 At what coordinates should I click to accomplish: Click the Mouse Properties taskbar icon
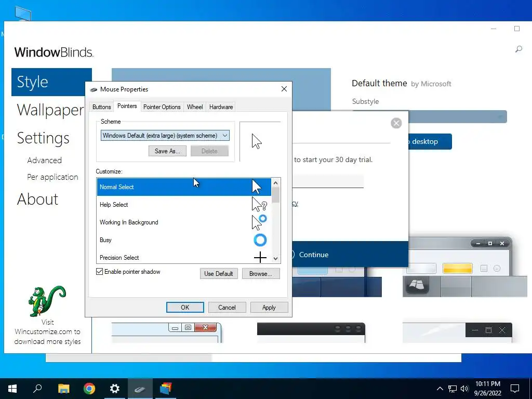(140, 389)
